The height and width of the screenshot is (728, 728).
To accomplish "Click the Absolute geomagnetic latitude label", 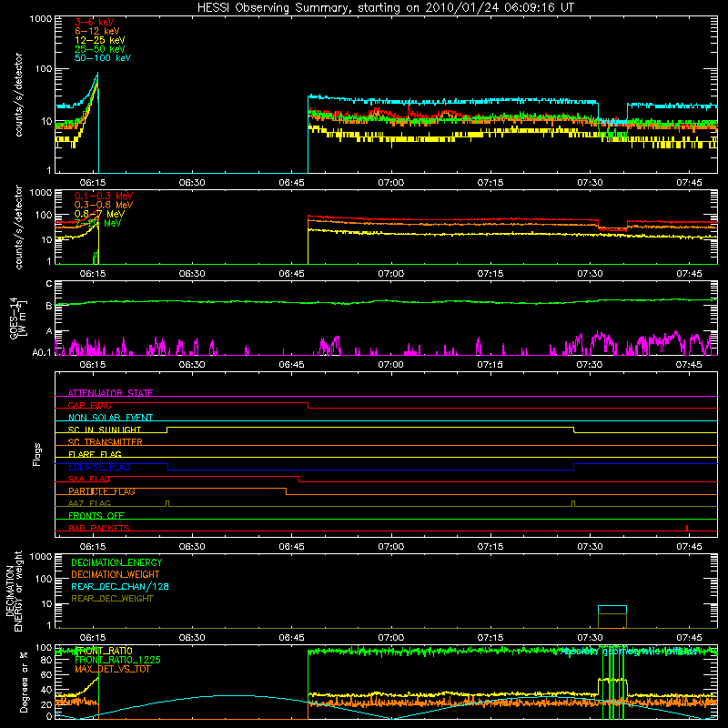I will tap(628, 652).
